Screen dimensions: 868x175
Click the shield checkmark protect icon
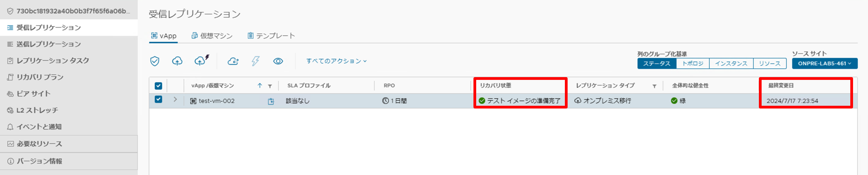pyautogui.click(x=155, y=61)
